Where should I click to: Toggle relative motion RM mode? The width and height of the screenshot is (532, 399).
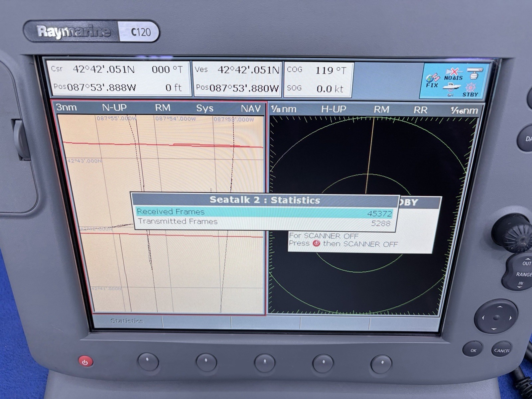(x=163, y=107)
